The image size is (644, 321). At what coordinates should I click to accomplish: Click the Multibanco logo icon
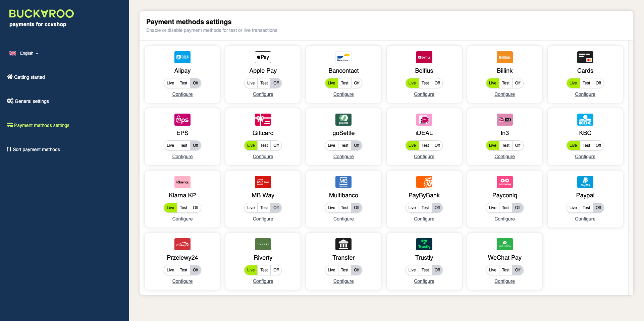[343, 182]
